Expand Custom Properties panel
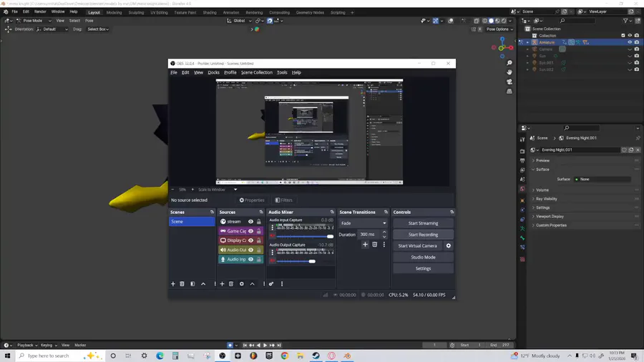This screenshot has height=362, width=644. point(551,225)
